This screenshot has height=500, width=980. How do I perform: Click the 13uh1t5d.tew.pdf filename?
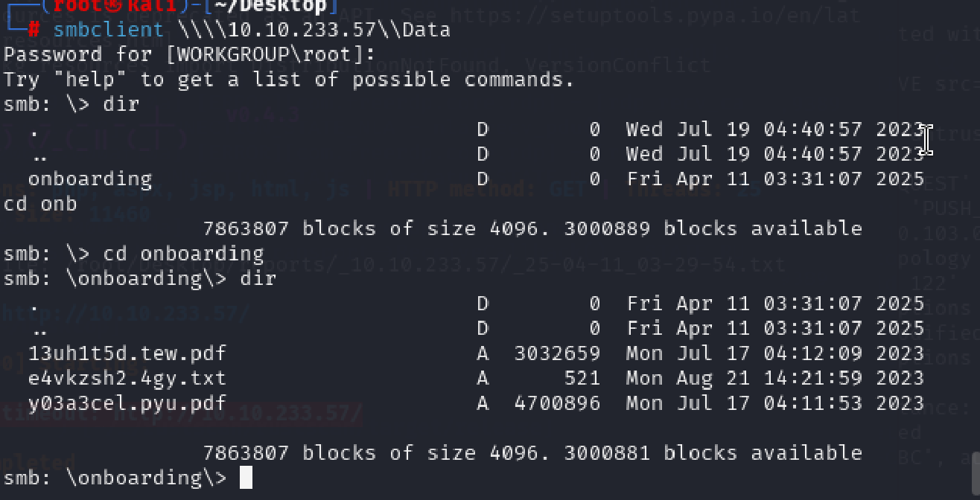tap(127, 353)
